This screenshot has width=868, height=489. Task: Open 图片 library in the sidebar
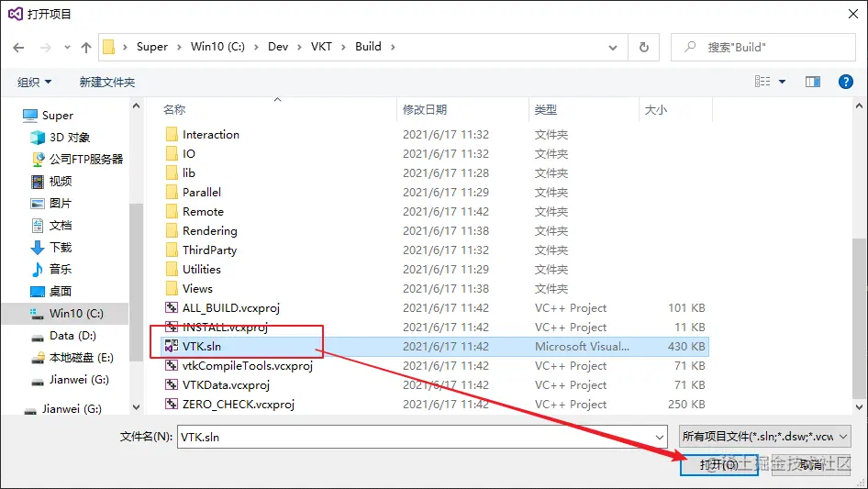51,204
